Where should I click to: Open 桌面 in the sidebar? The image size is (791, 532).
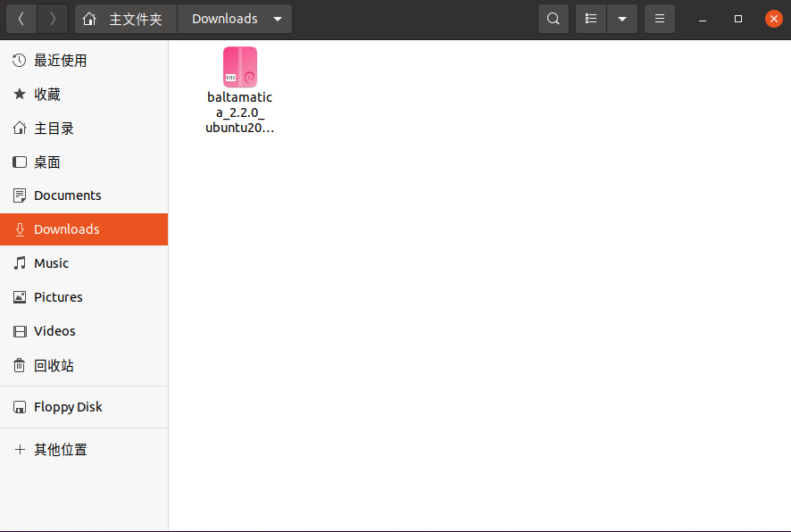click(x=84, y=162)
